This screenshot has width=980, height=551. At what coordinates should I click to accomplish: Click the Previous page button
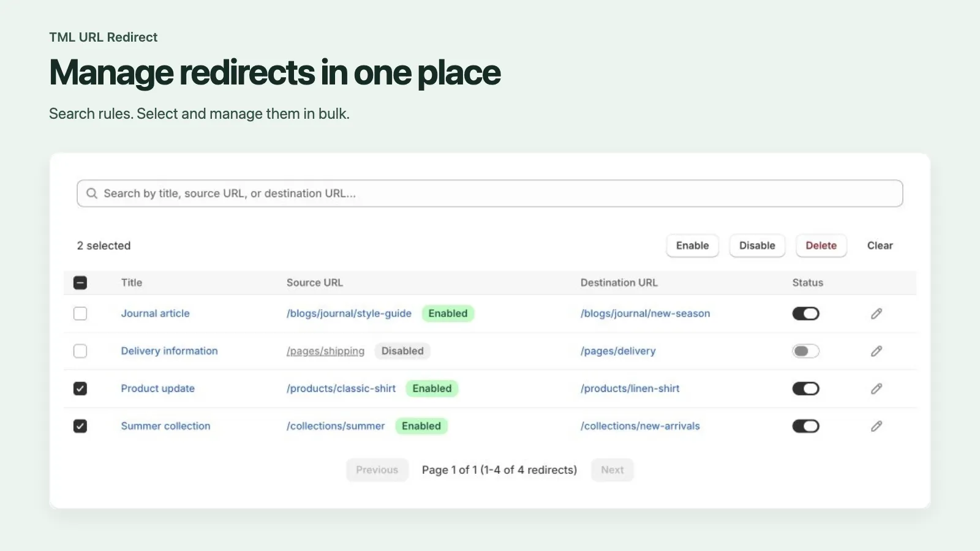[377, 470]
